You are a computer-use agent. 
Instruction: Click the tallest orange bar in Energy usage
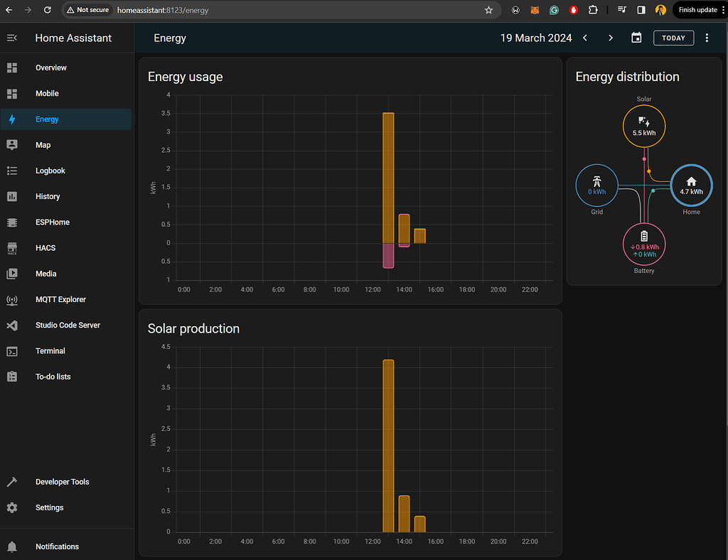388,178
